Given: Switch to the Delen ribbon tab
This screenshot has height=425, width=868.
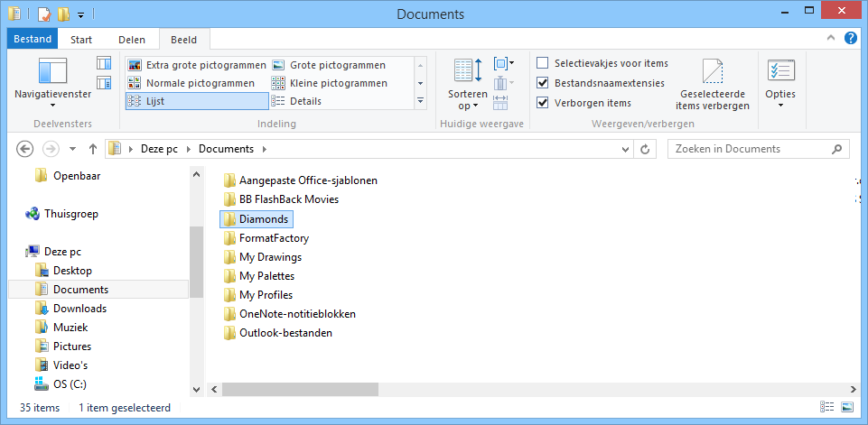Looking at the screenshot, I should 132,40.
